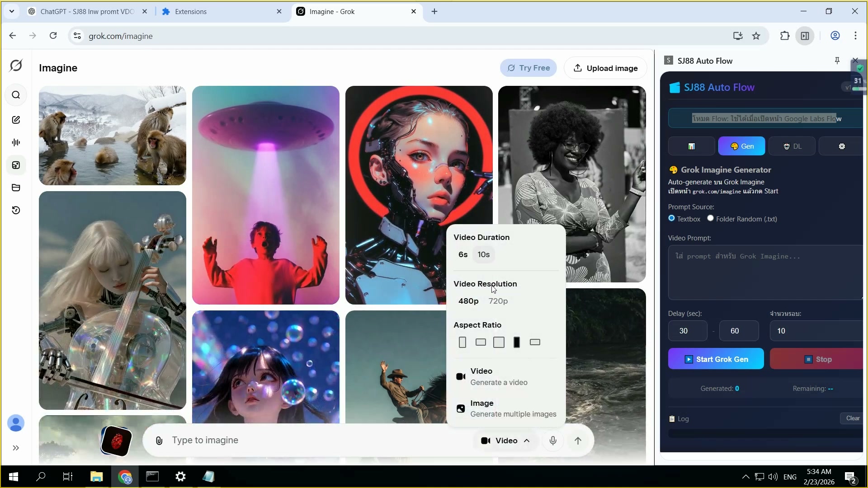868x488 pixels.
Task: Open the voice mode waveform icon
Action: coord(16,142)
